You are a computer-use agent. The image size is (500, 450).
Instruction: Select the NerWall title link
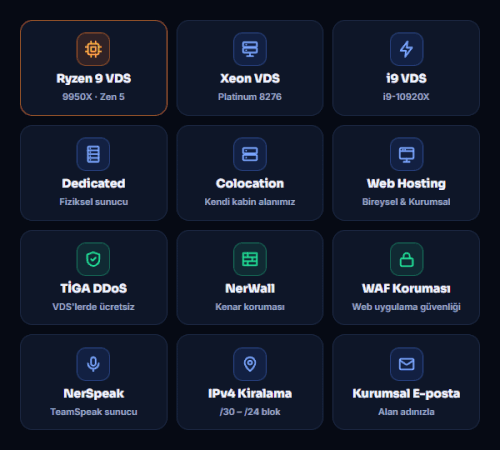250,289
